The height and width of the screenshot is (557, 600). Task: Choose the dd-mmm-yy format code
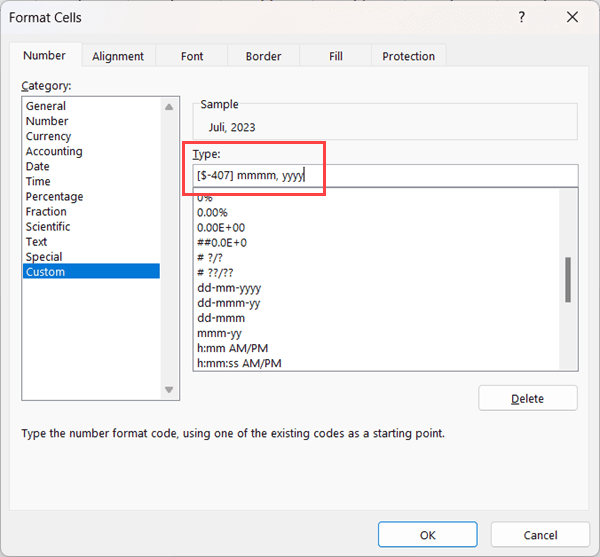[376, 303]
